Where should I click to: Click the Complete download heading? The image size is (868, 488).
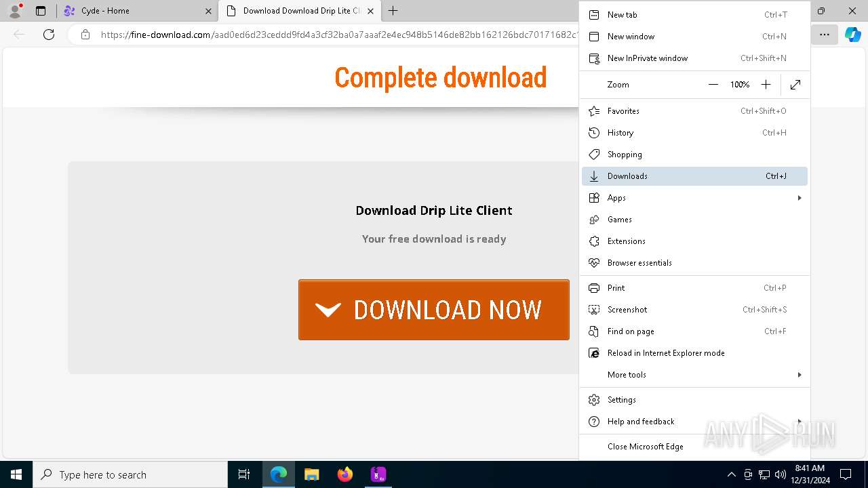[x=441, y=78]
